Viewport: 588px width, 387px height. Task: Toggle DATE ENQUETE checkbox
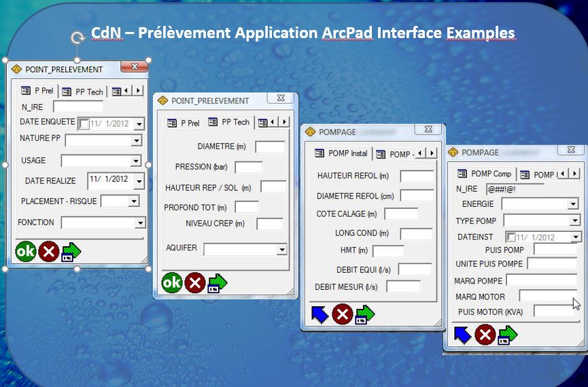pyautogui.click(x=84, y=124)
